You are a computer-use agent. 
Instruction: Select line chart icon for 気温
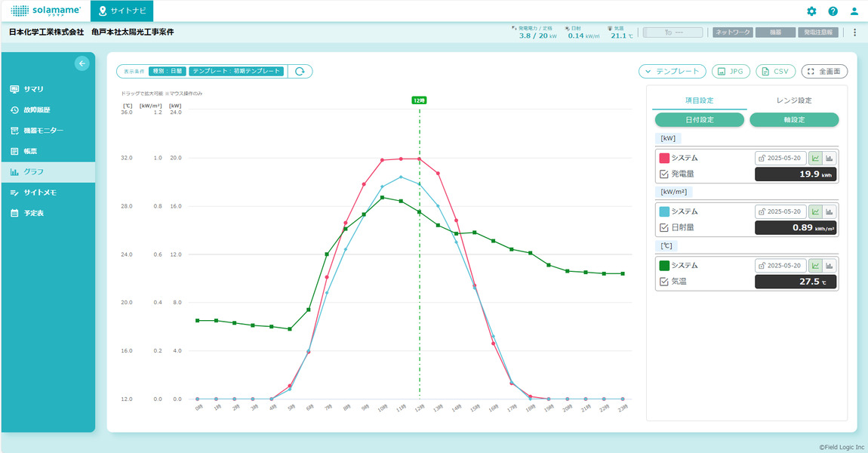pyautogui.click(x=815, y=266)
